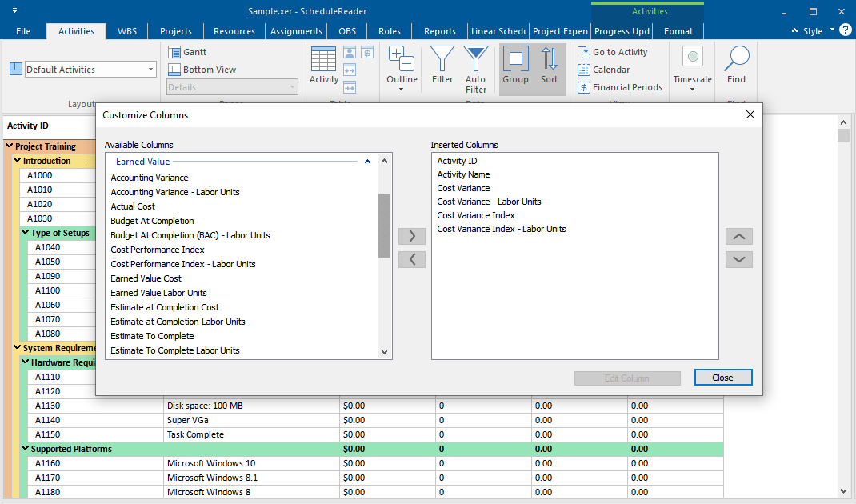The image size is (856, 504).
Task: Select Earned Value Cost column
Action: click(x=146, y=278)
